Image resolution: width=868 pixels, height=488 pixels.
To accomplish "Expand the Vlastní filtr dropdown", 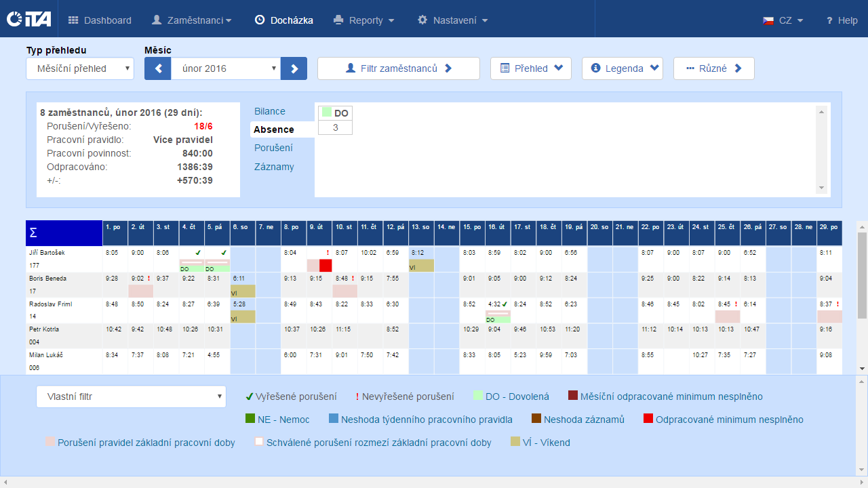I will (x=131, y=396).
